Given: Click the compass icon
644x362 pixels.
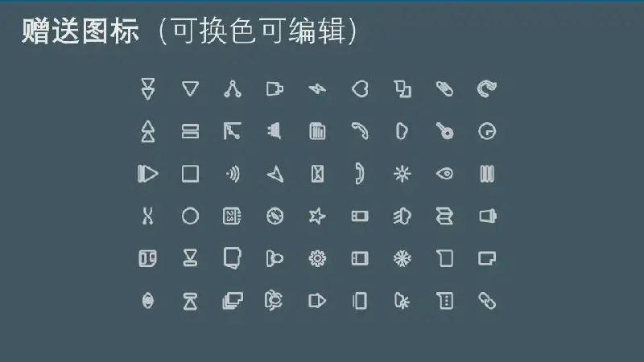Looking at the screenshot, I should pos(275,216).
